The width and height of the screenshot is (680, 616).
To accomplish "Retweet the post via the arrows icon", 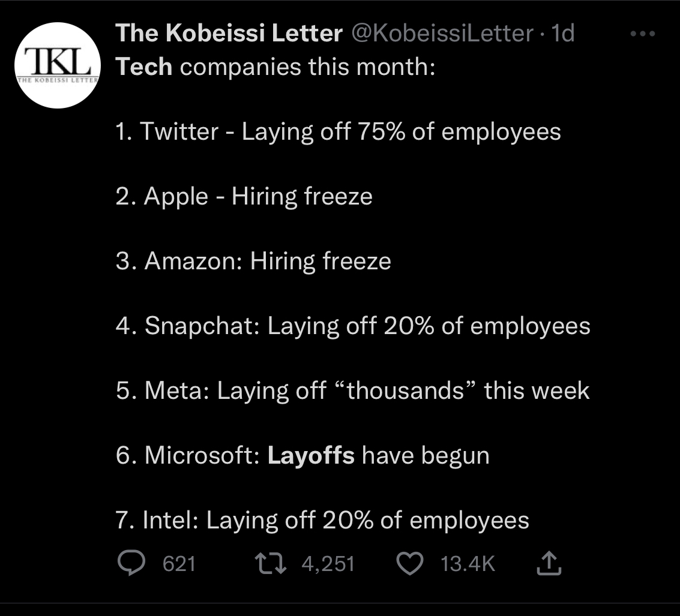I will click(271, 563).
